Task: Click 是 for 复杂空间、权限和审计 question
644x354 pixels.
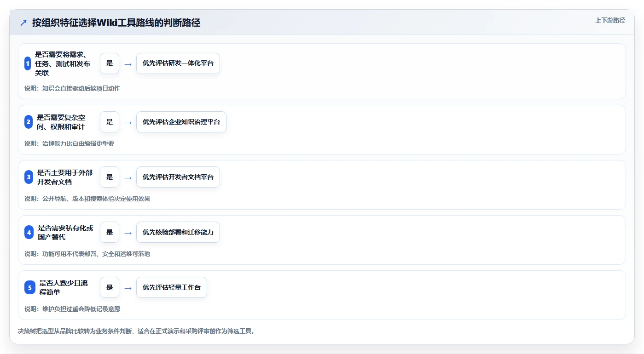Action: (110, 122)
